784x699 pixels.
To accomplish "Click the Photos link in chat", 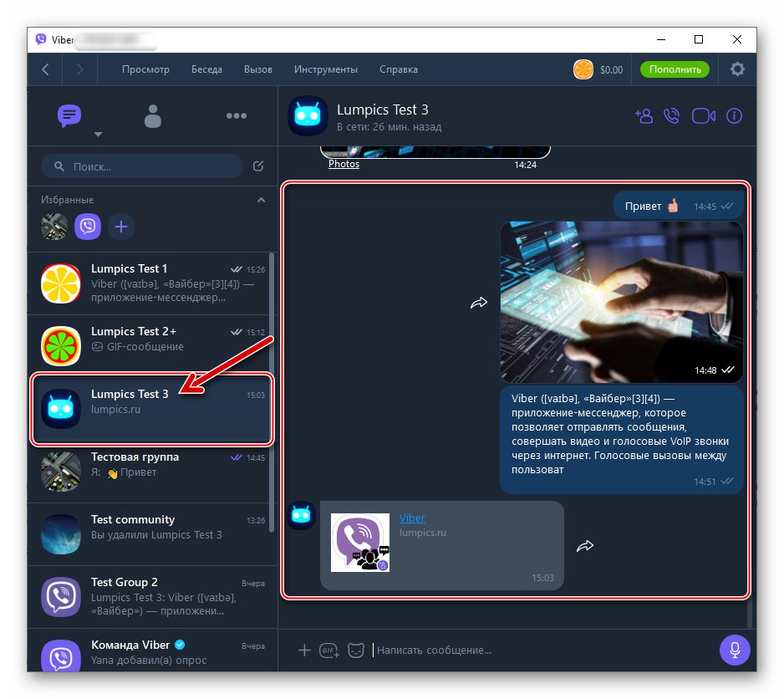I will pos(344,164).
